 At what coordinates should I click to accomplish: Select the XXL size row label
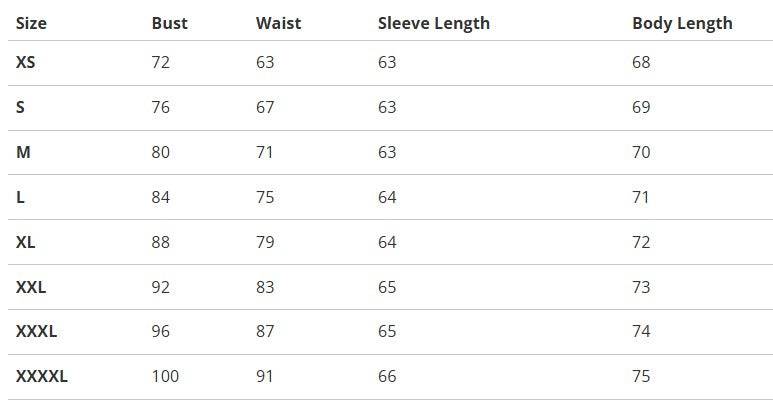31,287
